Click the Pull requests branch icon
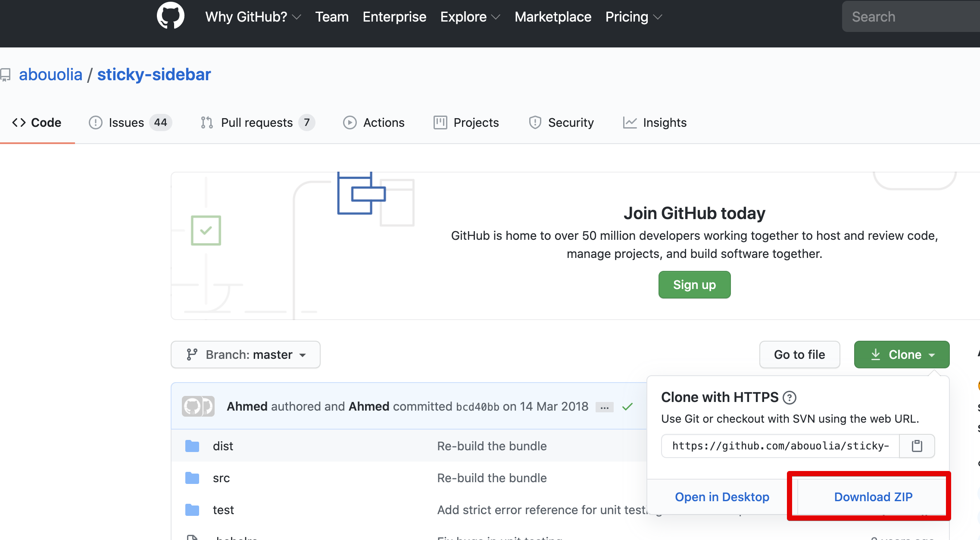The image size is (980, 540). [x=206, y=122]
